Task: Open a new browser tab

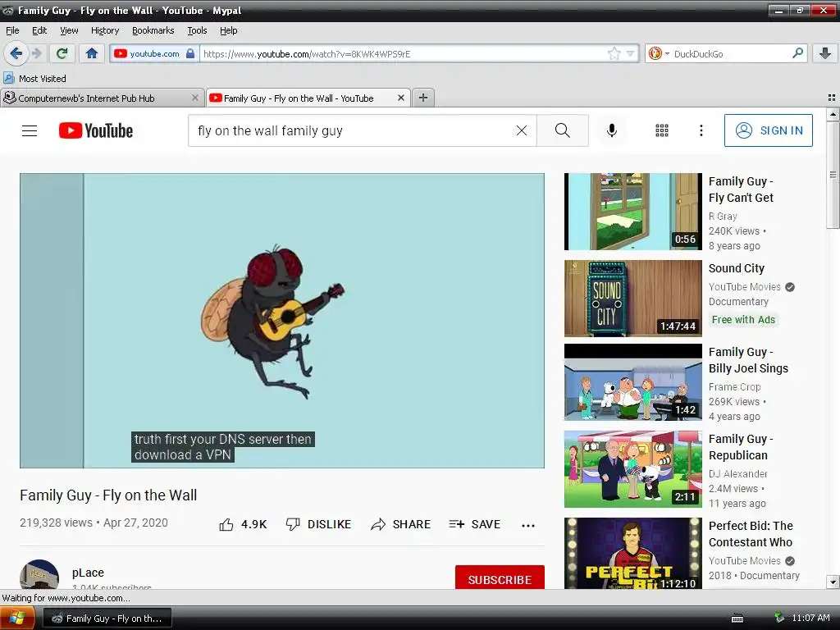Action: tap(423, 98)
